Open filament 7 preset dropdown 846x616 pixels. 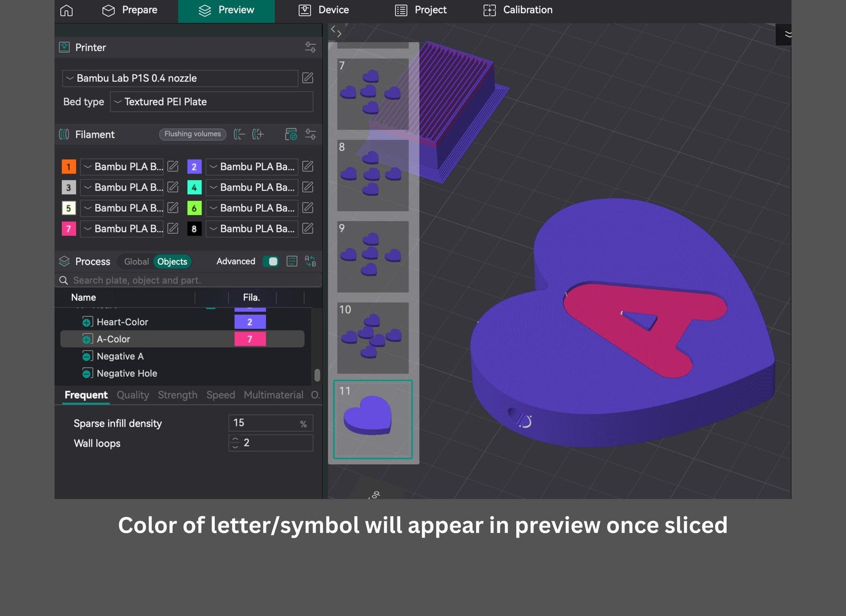pos(123,229)
